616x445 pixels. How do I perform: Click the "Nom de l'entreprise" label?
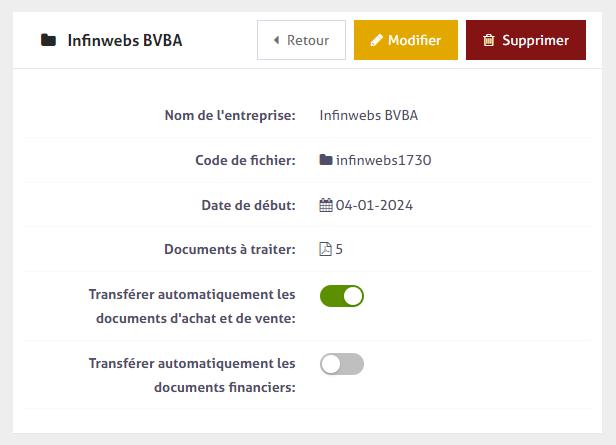coord(230,115)
